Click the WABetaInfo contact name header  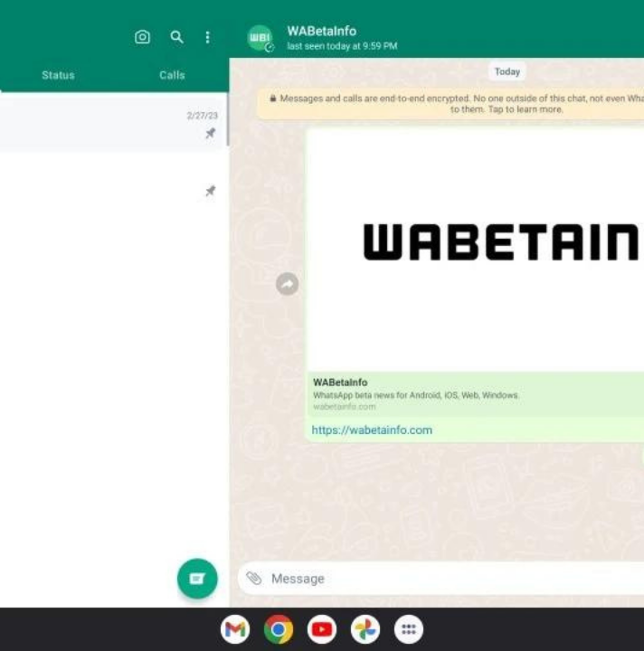[322, 31]
